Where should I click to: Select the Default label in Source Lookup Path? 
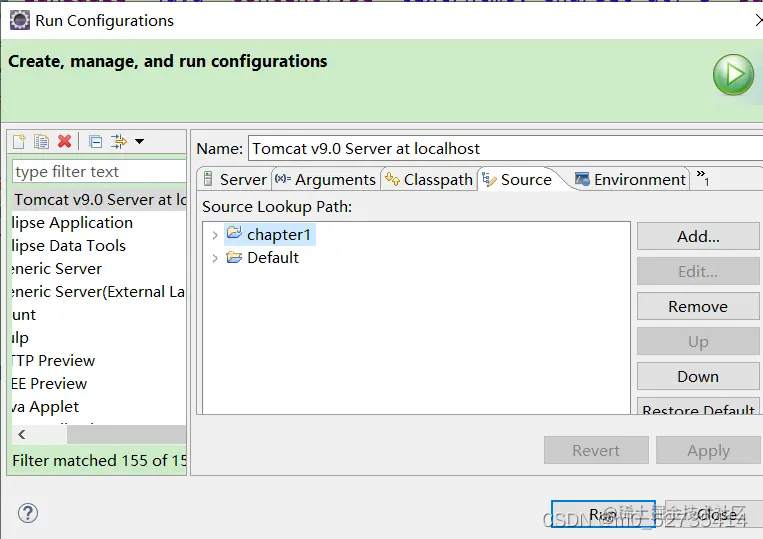click(x=273, y=257)
